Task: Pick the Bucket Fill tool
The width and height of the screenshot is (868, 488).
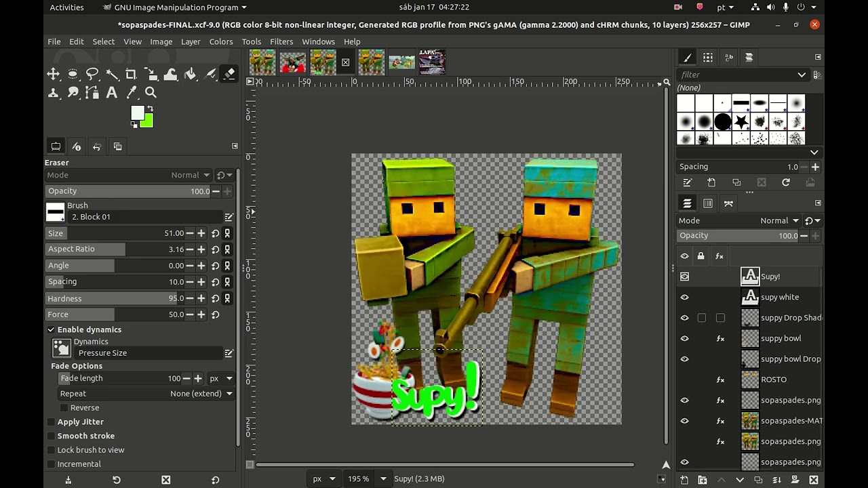Action: tap(190, 75)
